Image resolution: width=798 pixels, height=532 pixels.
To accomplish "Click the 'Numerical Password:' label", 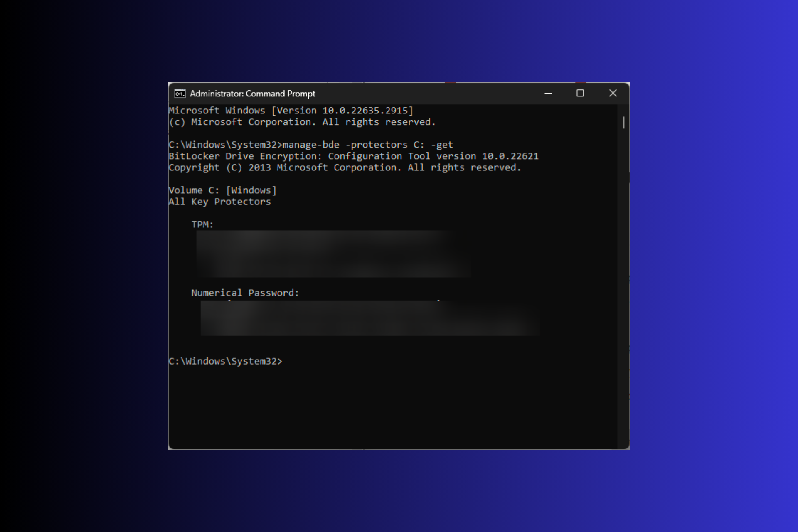I will (x=245, y=293).
